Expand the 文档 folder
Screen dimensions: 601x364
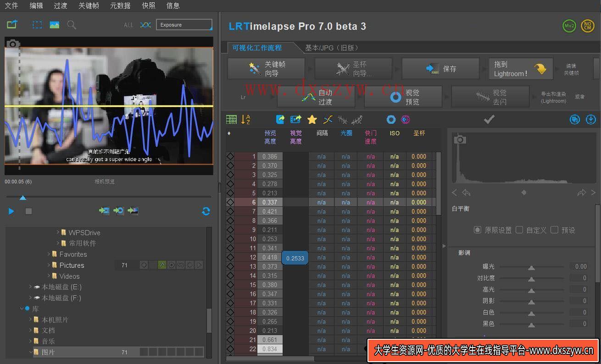point(31,330)
